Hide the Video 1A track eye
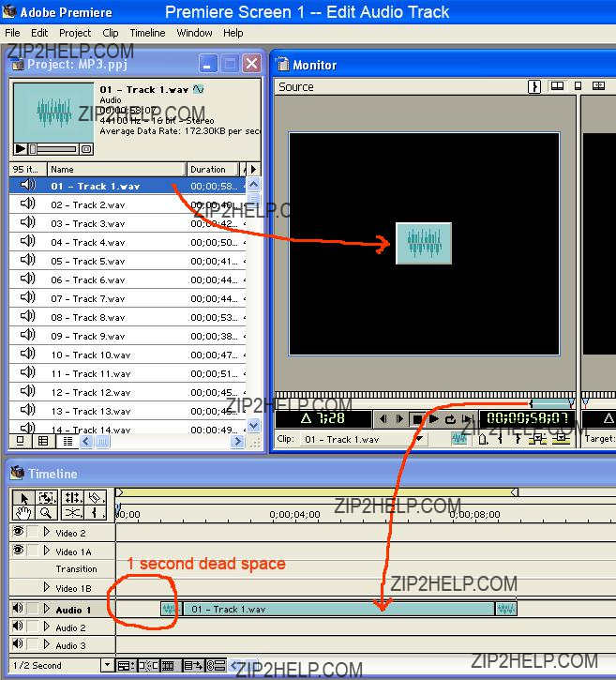Screen dimensions: 616x680 (x=18, y=550)
